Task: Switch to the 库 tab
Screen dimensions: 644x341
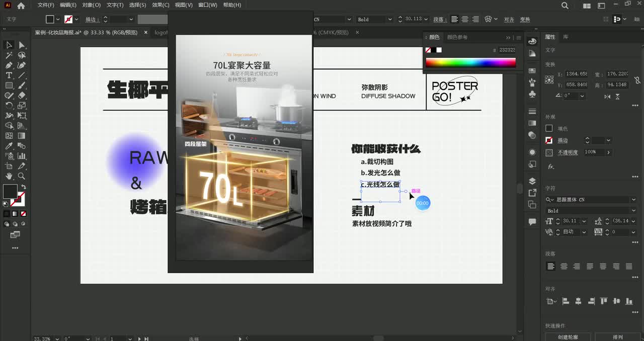Action: click(x=566, y=37)
